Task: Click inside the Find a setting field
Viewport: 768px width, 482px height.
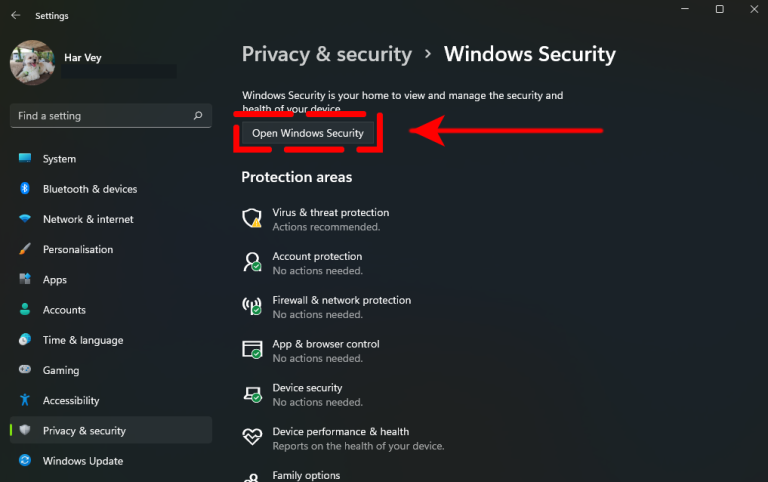Action: tap(111, 116)
